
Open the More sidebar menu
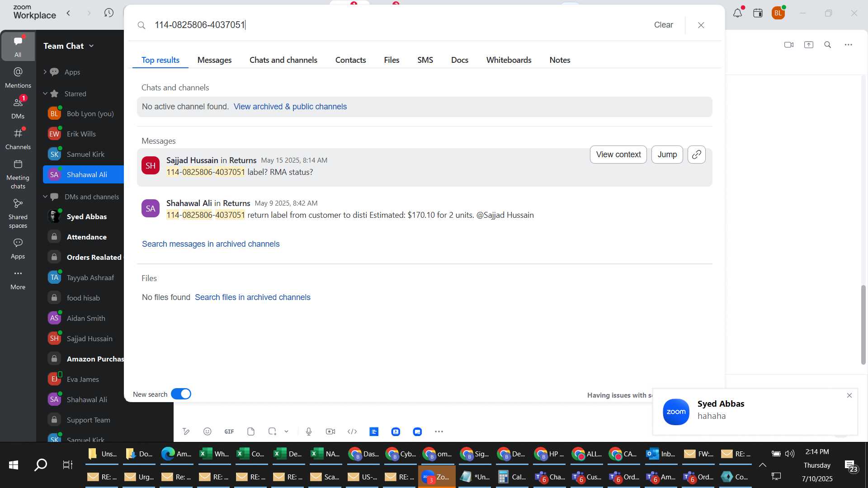[x=18, y=279]
